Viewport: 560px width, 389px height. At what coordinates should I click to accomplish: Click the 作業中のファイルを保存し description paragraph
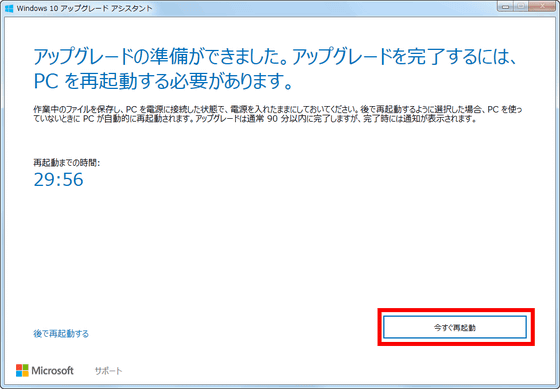(x=278, y=114)
